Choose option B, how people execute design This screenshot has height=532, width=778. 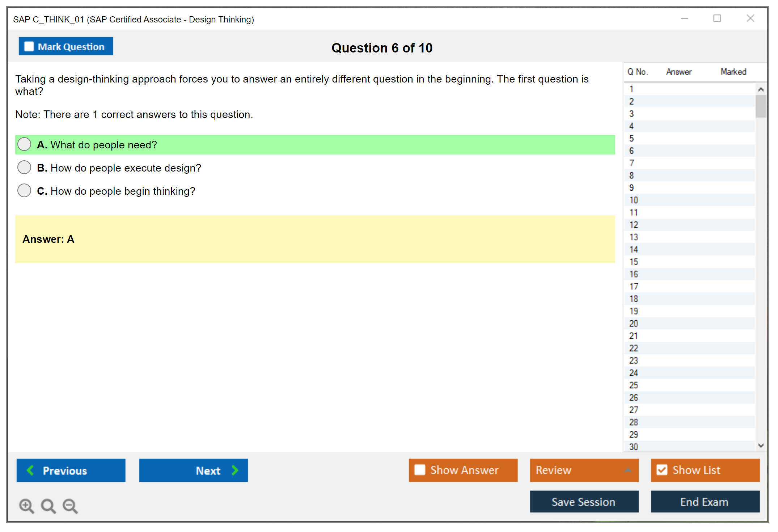pos(24,168)
